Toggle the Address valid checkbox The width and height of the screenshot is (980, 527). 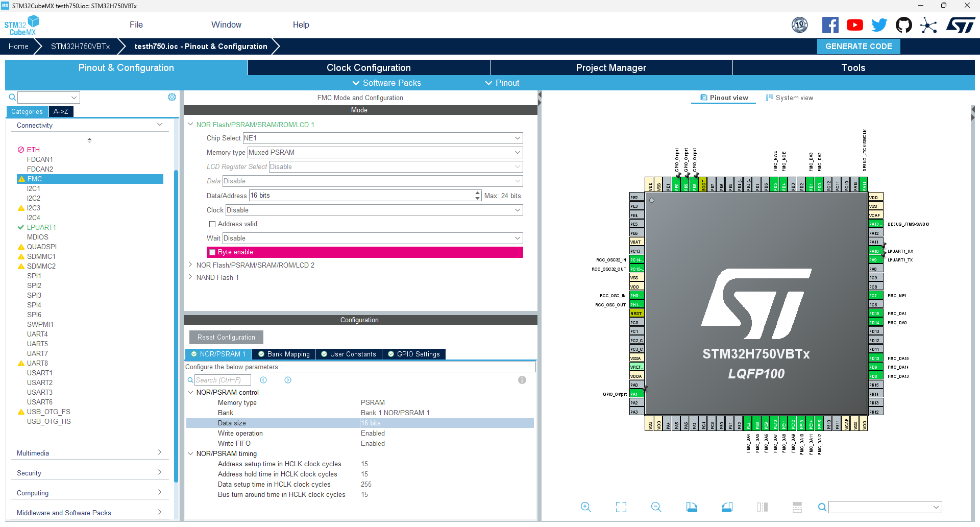click(x=212, y=224)
